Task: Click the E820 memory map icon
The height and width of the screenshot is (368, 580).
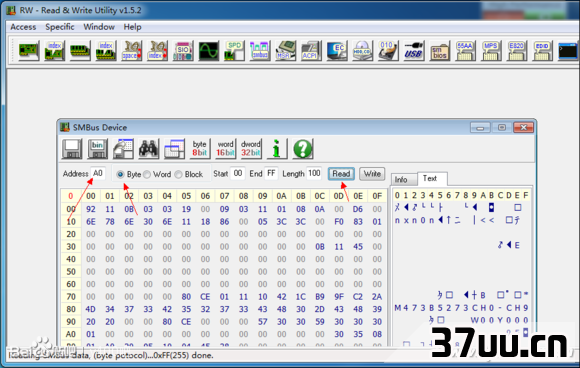Action: pyautogui.click(x=516, y=51)
